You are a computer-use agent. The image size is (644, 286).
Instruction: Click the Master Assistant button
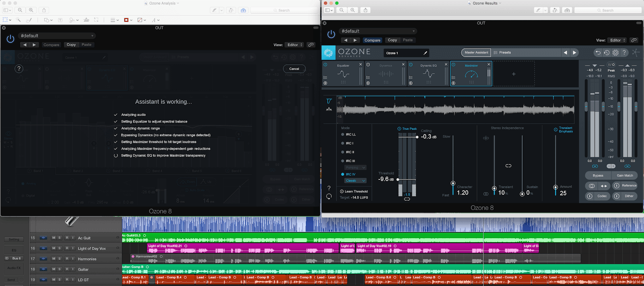[476, 52]
